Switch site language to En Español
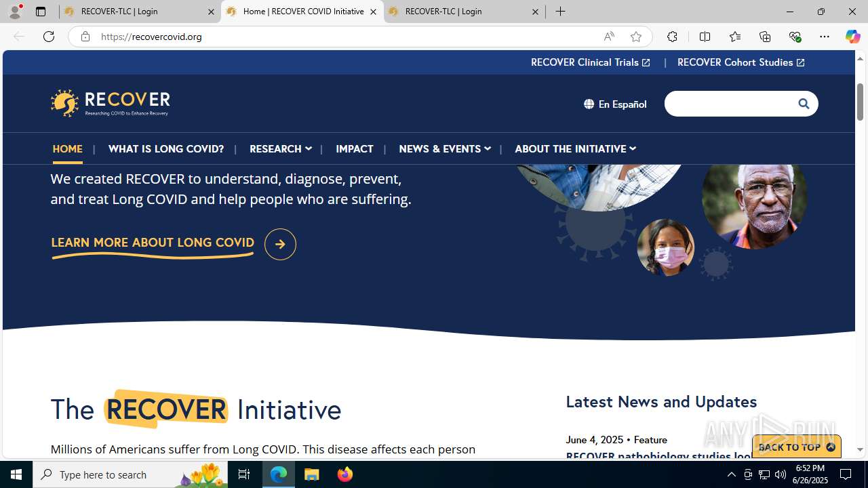This screenshot has height=488, width=868. [x=615, y=104]
